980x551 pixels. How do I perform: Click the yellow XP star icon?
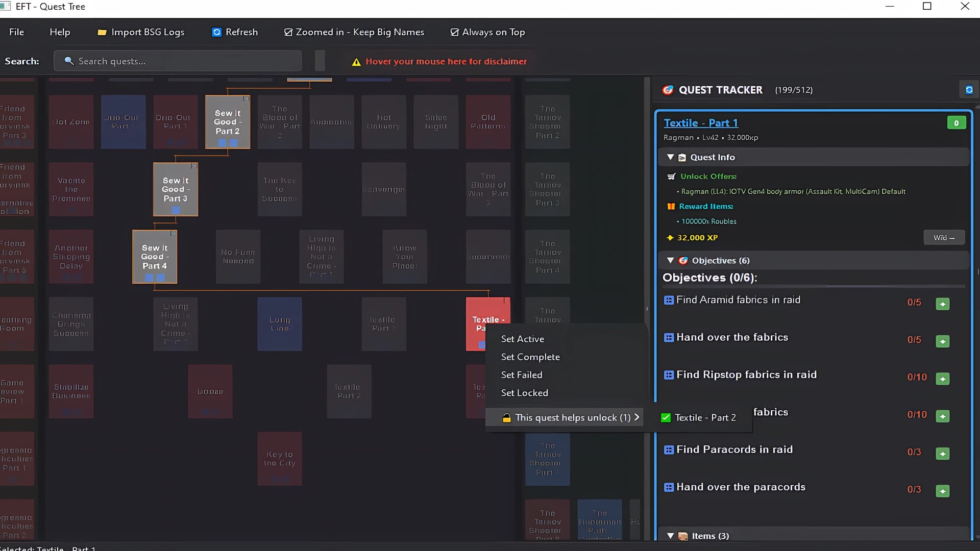coord(670,238)
